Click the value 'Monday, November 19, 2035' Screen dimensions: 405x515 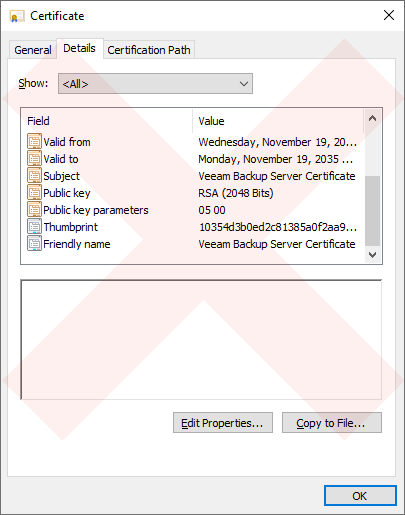click(276, 159)
